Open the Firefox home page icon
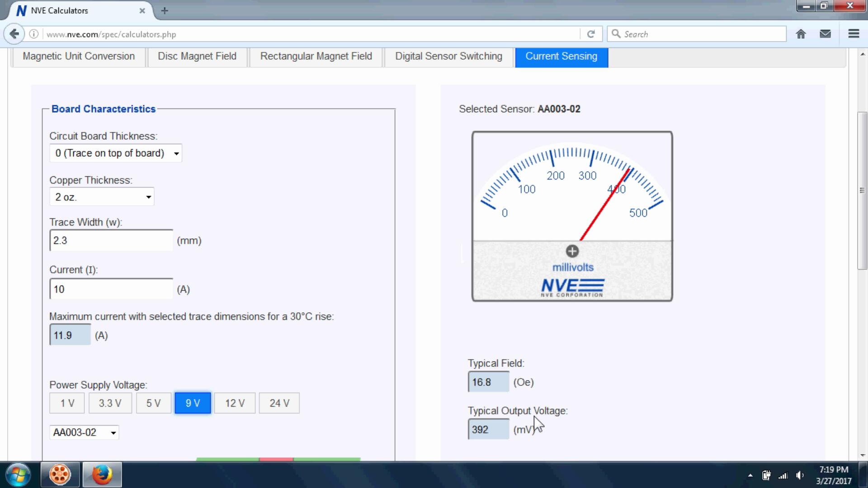 [801, 34]
